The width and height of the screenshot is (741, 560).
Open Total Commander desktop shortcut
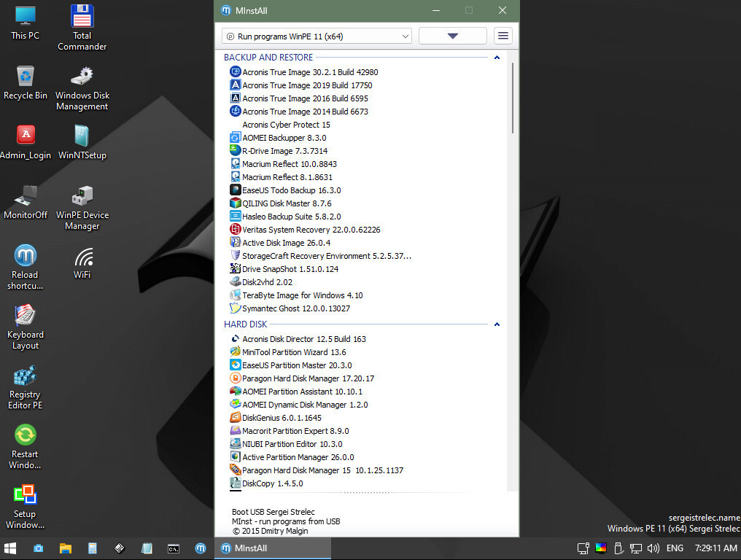click(82, 28)
